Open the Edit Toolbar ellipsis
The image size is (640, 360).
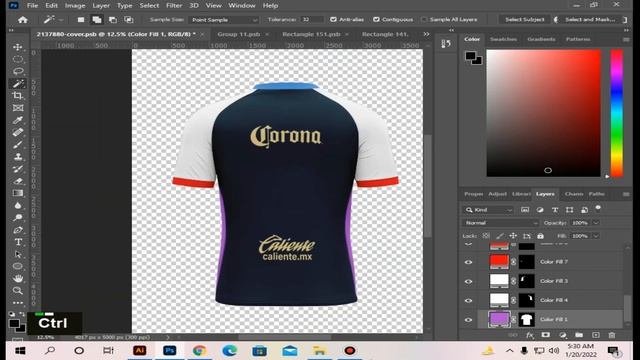[x=18, y=303]
